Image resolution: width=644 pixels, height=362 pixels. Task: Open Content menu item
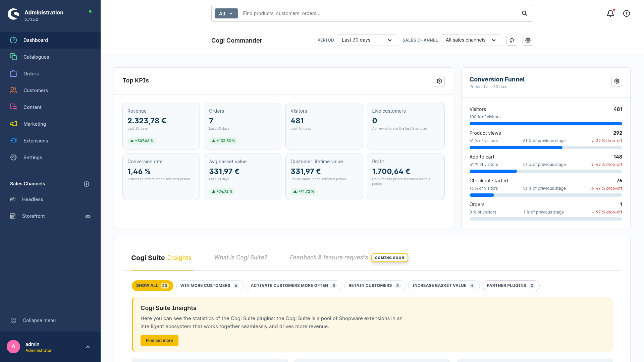[x=50, y=107]
